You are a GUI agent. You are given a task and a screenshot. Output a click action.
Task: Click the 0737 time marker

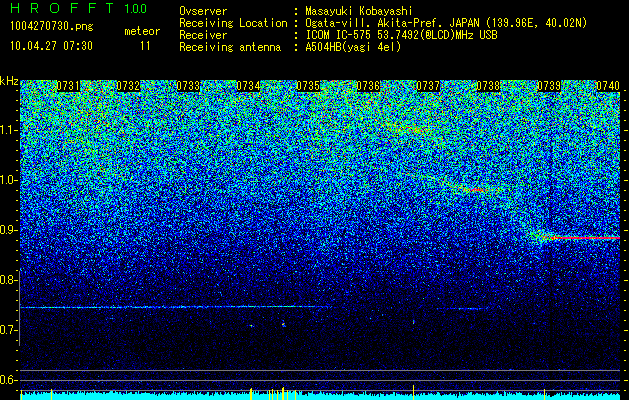pyautogui.click(x=428, y=86)
